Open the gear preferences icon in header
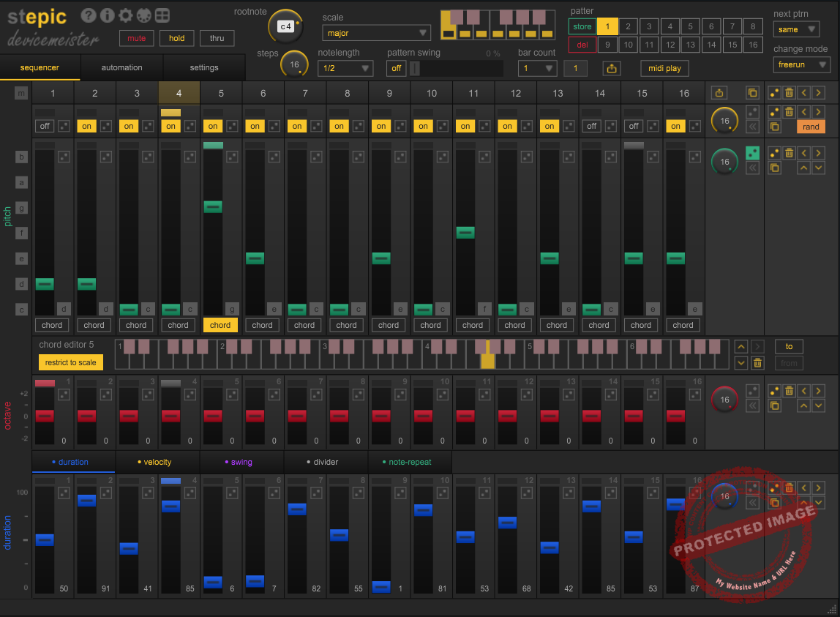The image size is (840, 617). [125, 15]
